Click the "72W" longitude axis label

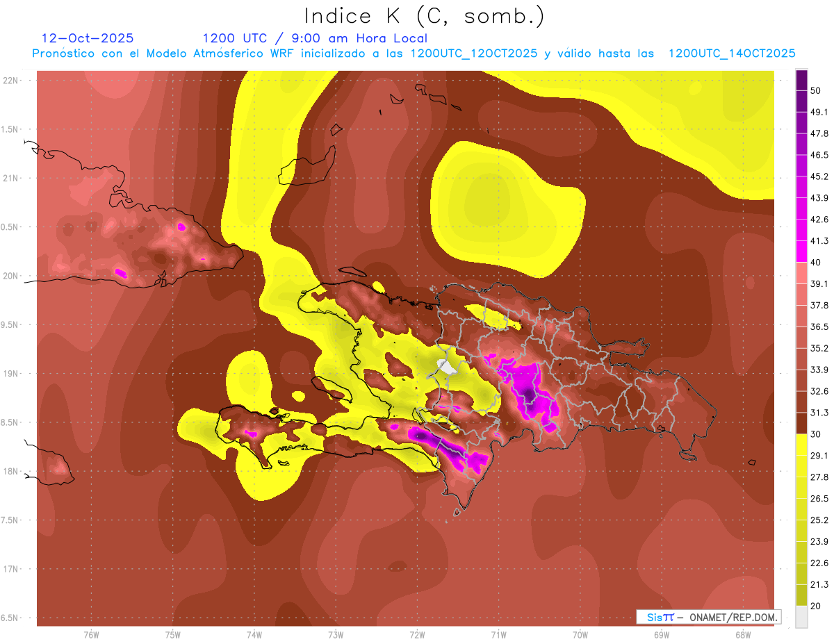[x=417, y=634]
